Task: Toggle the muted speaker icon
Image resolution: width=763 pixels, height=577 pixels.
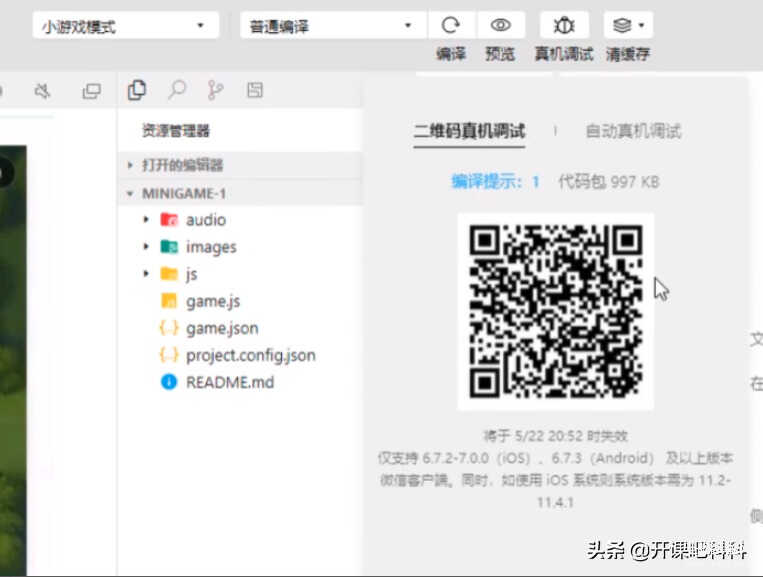Action: click(x=42, y=90)
